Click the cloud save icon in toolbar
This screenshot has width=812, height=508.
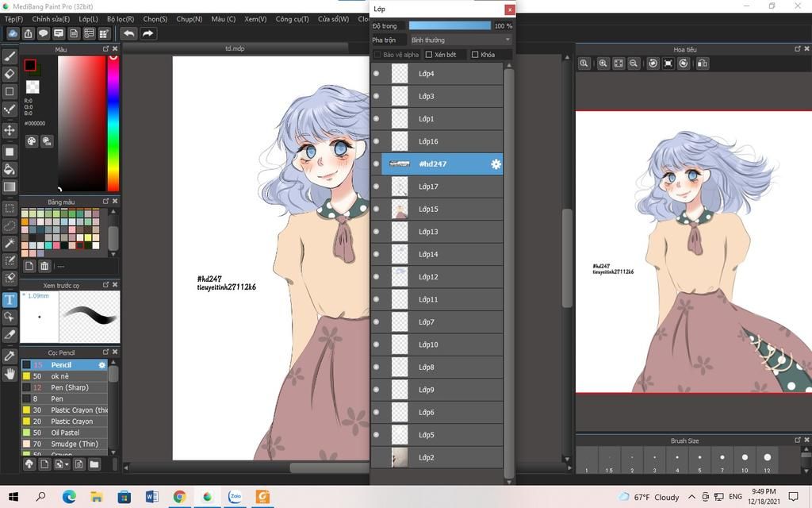coord(13,33)
